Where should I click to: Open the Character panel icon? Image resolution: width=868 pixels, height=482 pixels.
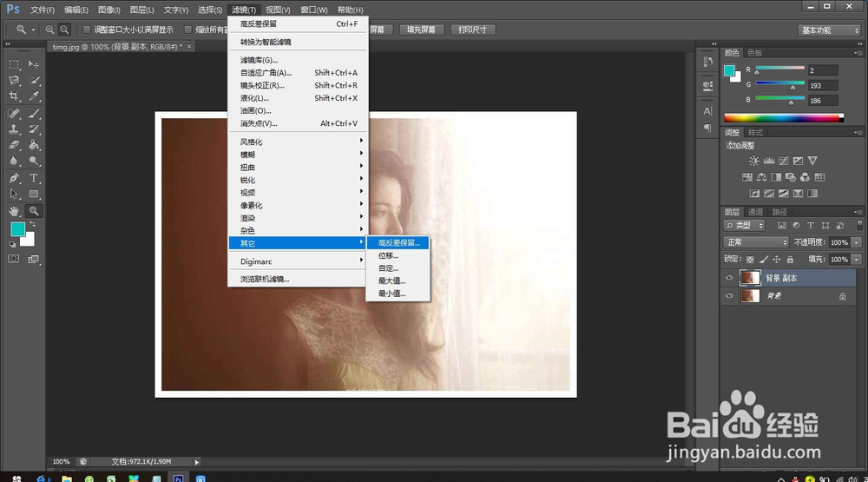pyautogui.click(x=708, y=111)
